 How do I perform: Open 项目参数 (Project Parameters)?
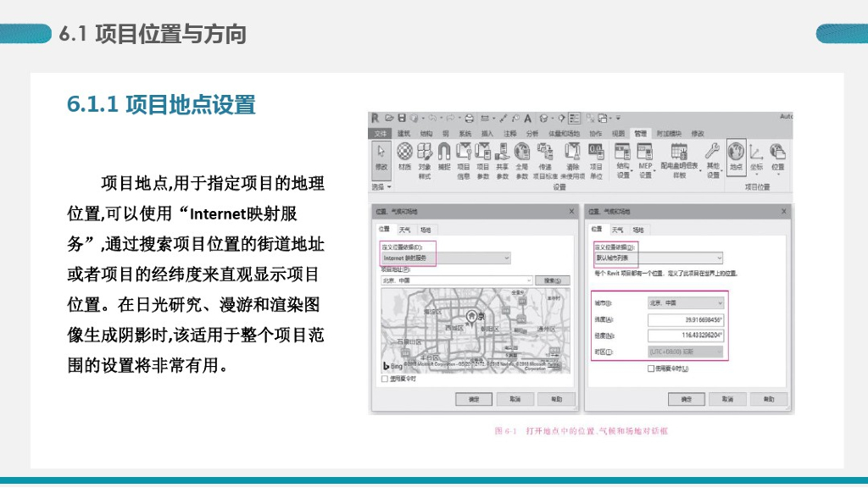pos(482,160)
